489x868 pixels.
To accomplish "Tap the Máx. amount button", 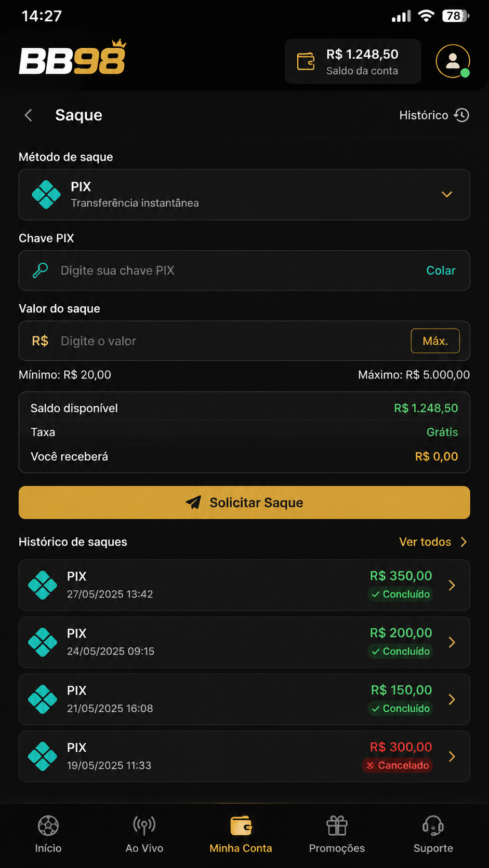I will tap(435, 341).
